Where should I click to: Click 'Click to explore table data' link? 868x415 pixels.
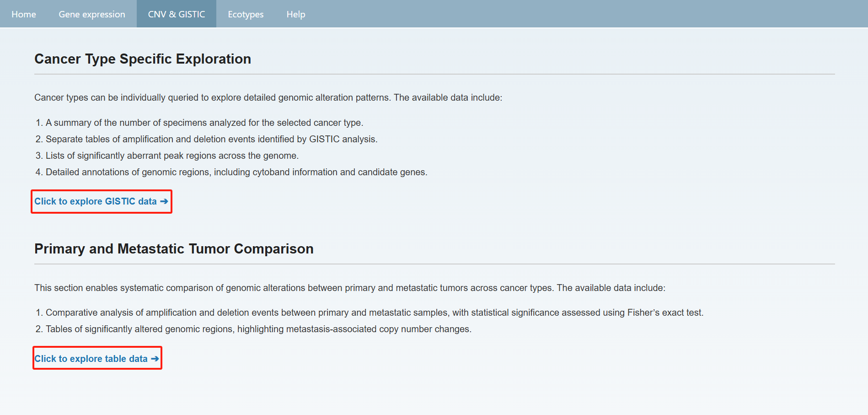click(91, 359)
